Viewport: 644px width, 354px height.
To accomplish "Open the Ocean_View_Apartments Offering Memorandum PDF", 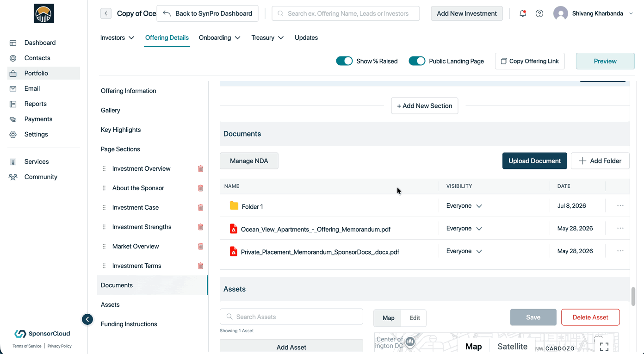I will (x=316, y=229).
